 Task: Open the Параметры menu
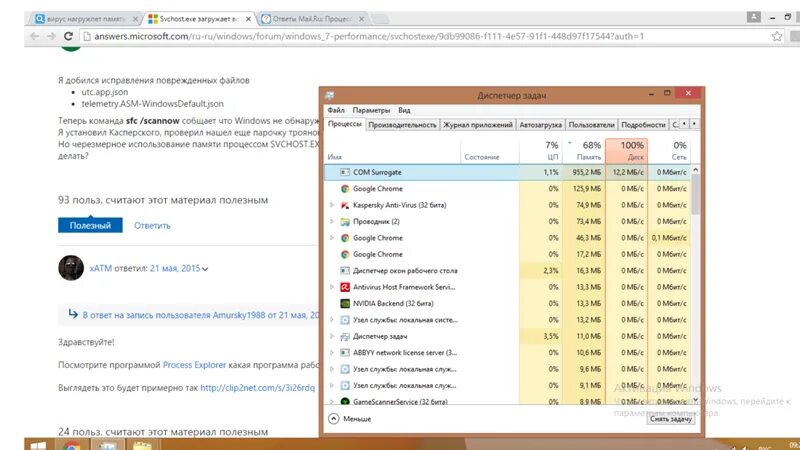371,110
